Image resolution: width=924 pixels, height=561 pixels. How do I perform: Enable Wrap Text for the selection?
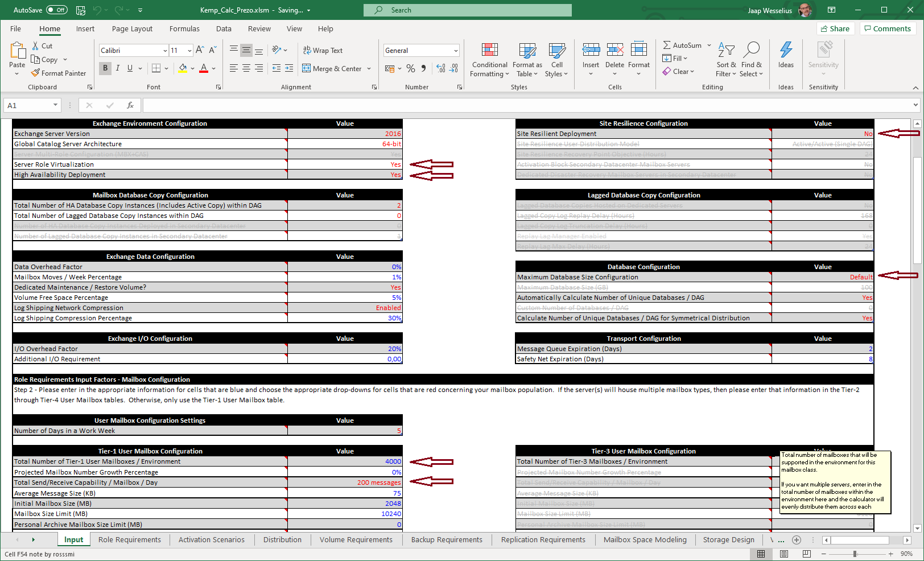coord(323,50)
